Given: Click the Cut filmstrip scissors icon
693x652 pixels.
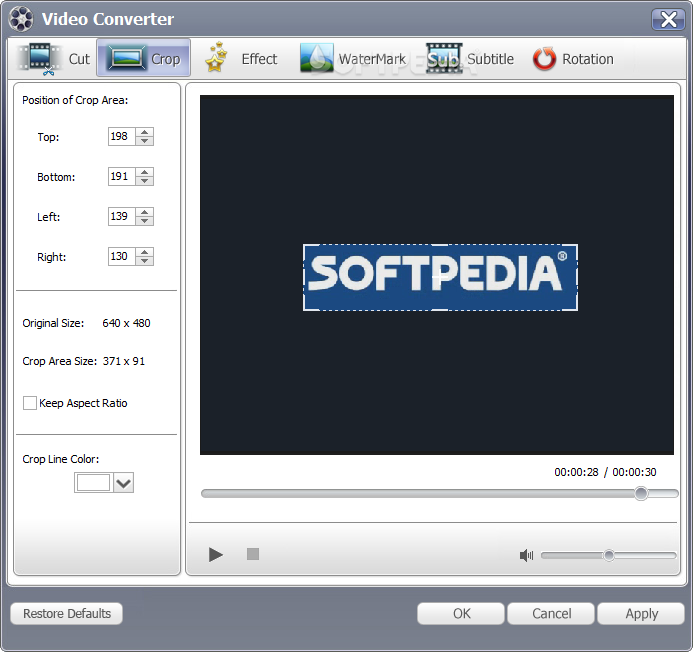Looking at the screenshot, I should tap(39, 59).
